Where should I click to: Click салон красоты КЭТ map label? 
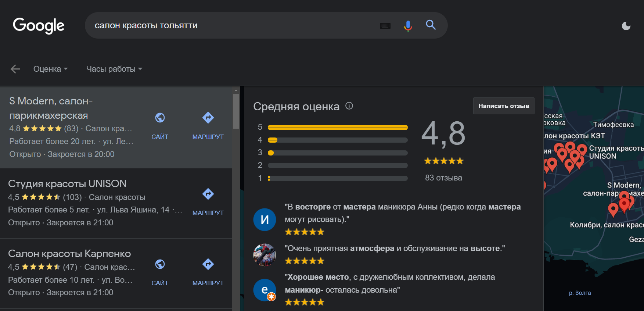(575, 136)
